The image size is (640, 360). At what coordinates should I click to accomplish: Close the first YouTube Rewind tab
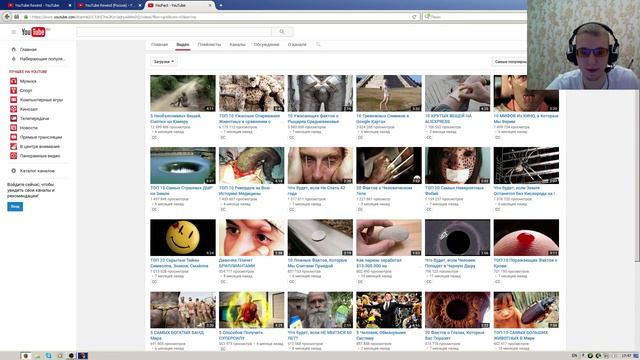tap(70, 5)
